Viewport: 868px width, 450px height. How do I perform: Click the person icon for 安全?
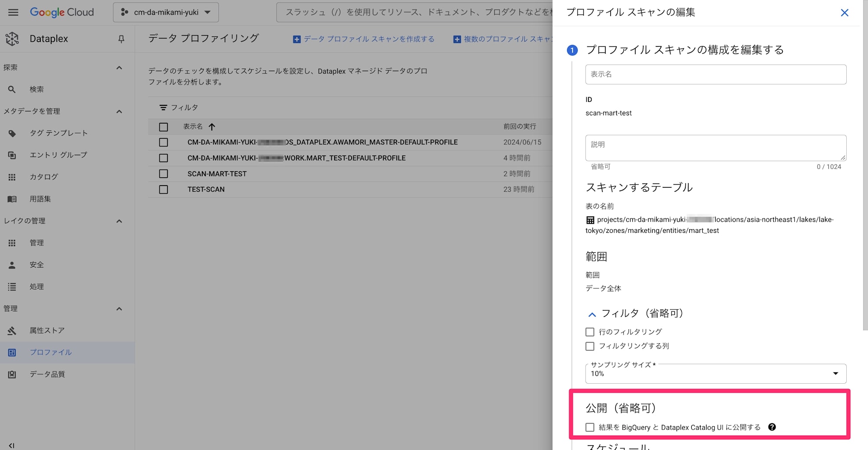coord(12,265)
